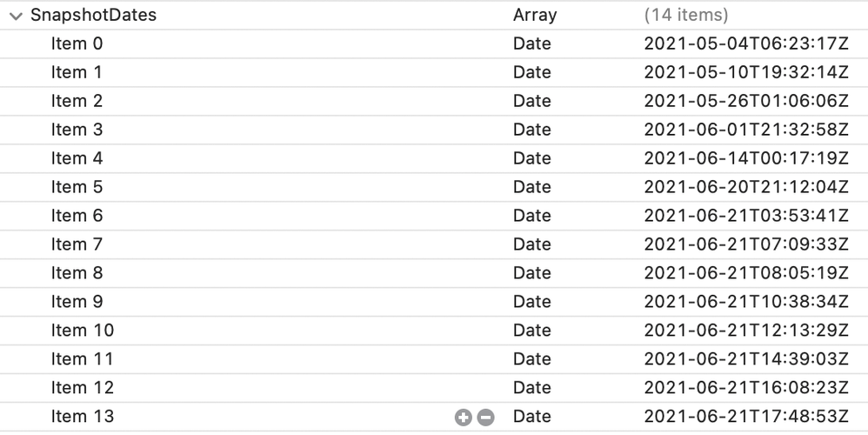The height and width of the screenshot is (435, 868).
Task: Click the 2021-06-21T12:13:29Z value
Action: [x=746, y=331]
